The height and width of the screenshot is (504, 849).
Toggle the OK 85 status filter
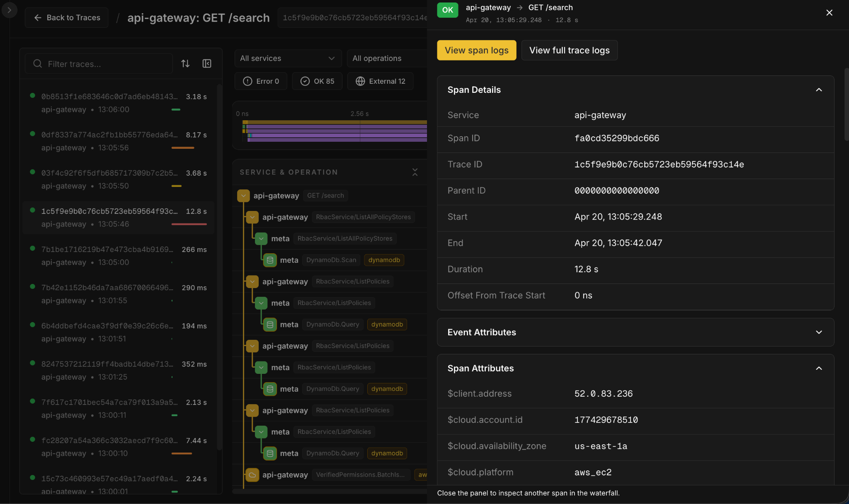317,81
